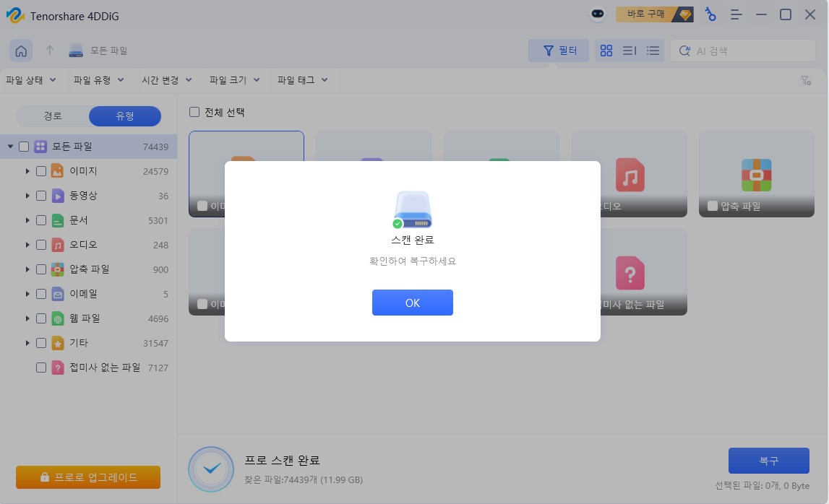Open the hamburger settings menu
Viewport: 829px width, 504px height.
[736, 14]
